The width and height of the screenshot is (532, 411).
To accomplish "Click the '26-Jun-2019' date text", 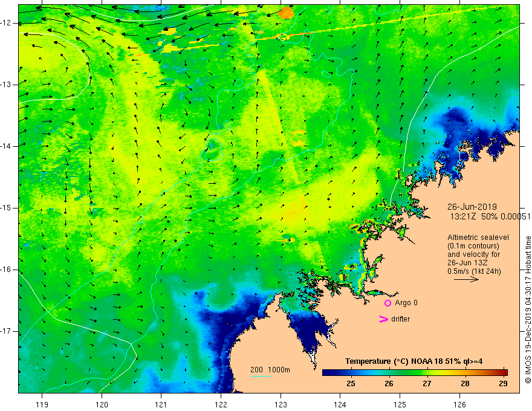I will coord(472,207).
